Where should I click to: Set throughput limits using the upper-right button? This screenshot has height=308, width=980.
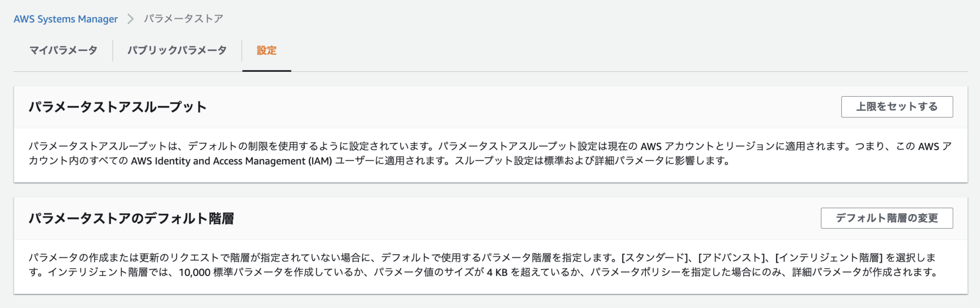tap(896, 106)
